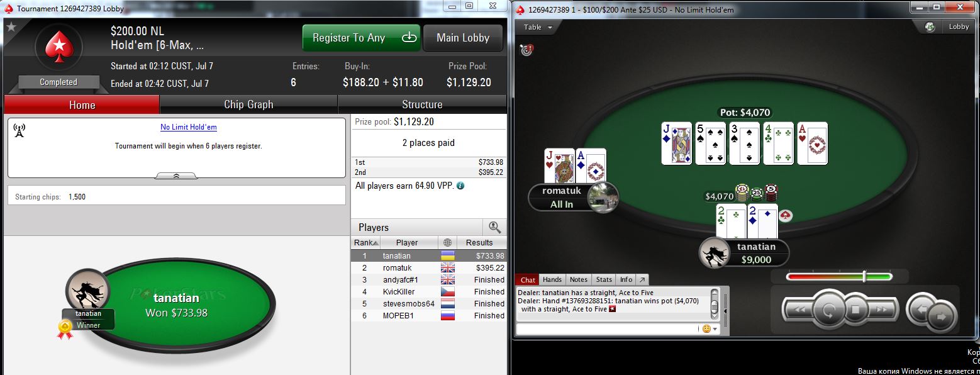Click the chat message input field
Viewport: 980px width, 375px height.
[608, 328]
